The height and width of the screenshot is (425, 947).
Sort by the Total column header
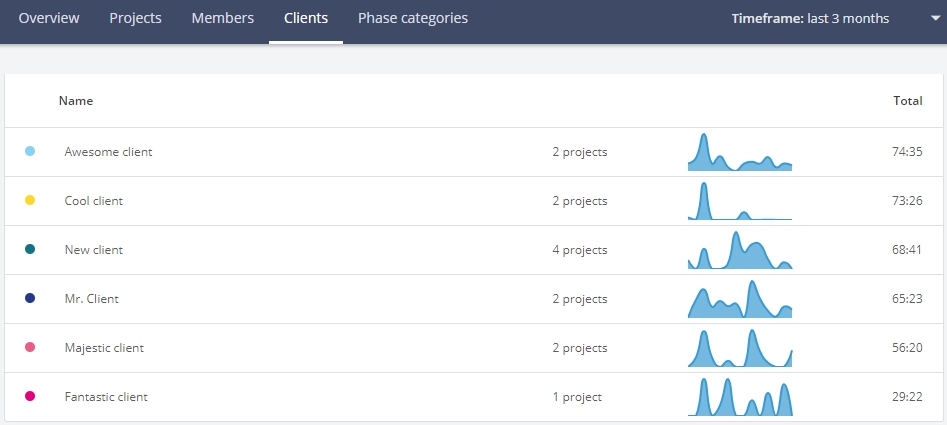point(908,101)
